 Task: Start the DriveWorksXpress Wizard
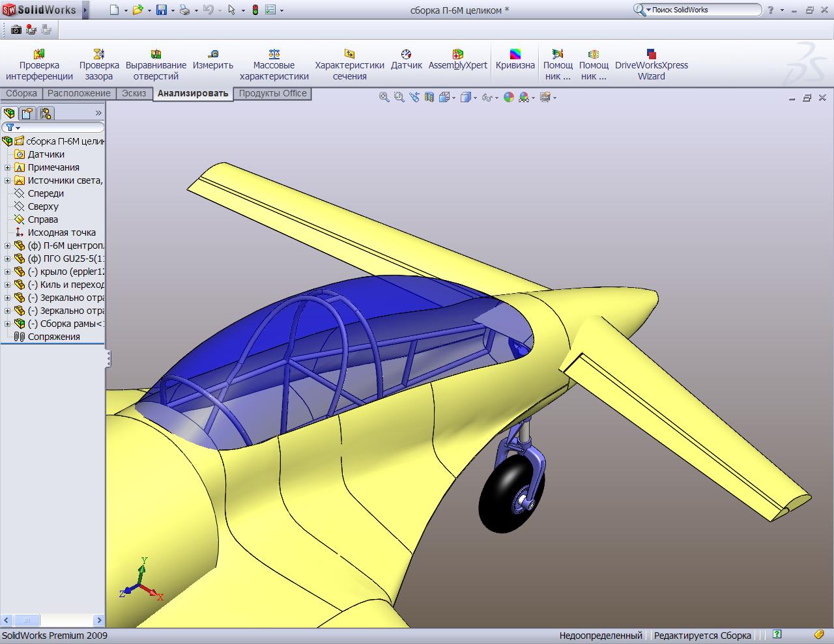pos(651,64)
